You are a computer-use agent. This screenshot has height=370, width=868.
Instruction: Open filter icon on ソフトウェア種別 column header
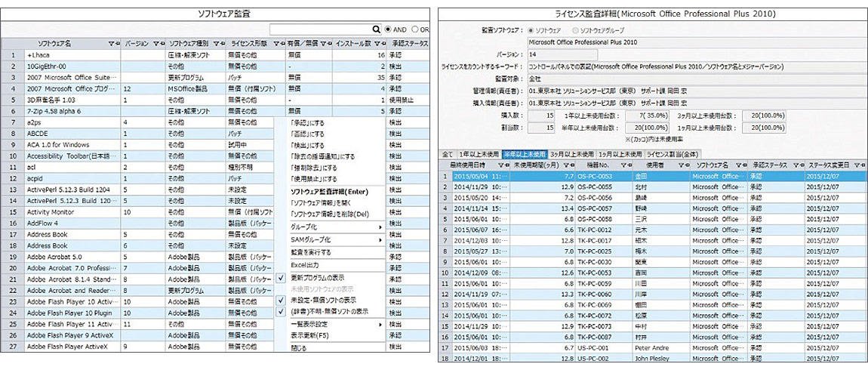215,42
